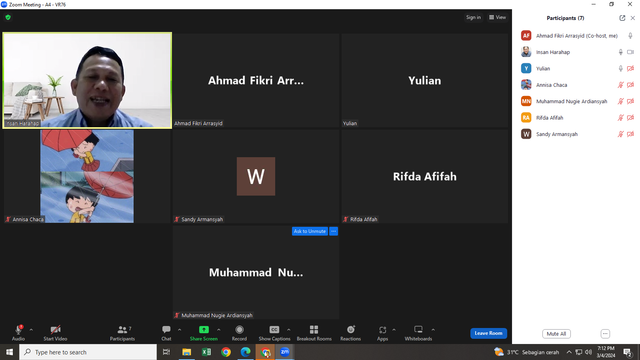The width and height of the screenshot is (640, 360).
Task: Click MN avatar in participants list
Action: pos(526,101)
